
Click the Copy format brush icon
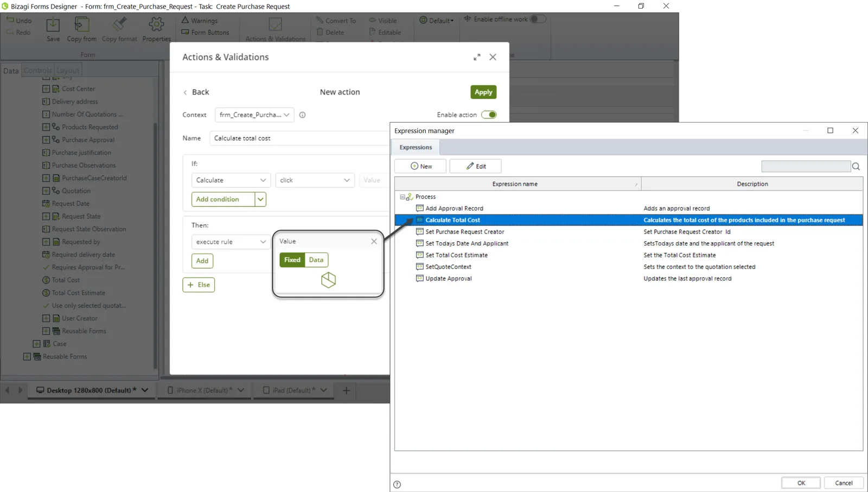point(119,25)
